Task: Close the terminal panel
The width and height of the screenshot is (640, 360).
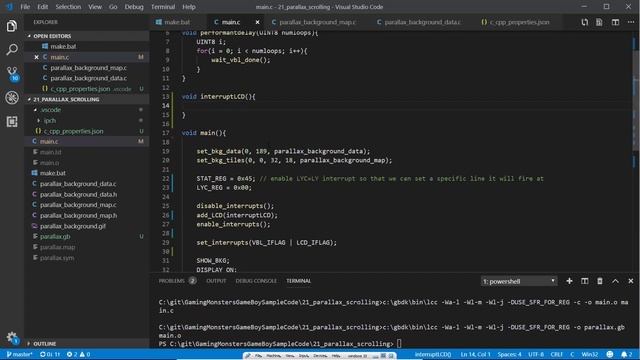Action: click(631, 281)
